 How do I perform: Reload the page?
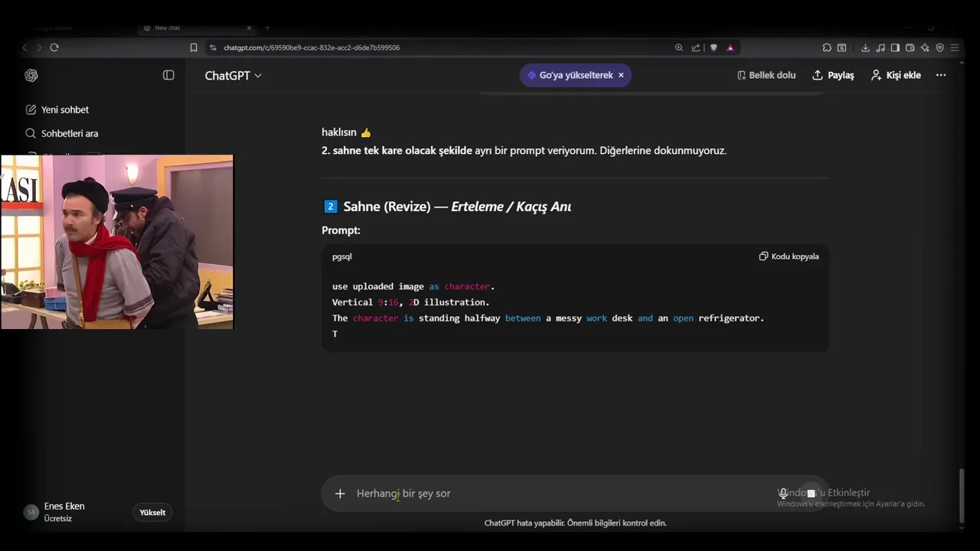[54, 47]
